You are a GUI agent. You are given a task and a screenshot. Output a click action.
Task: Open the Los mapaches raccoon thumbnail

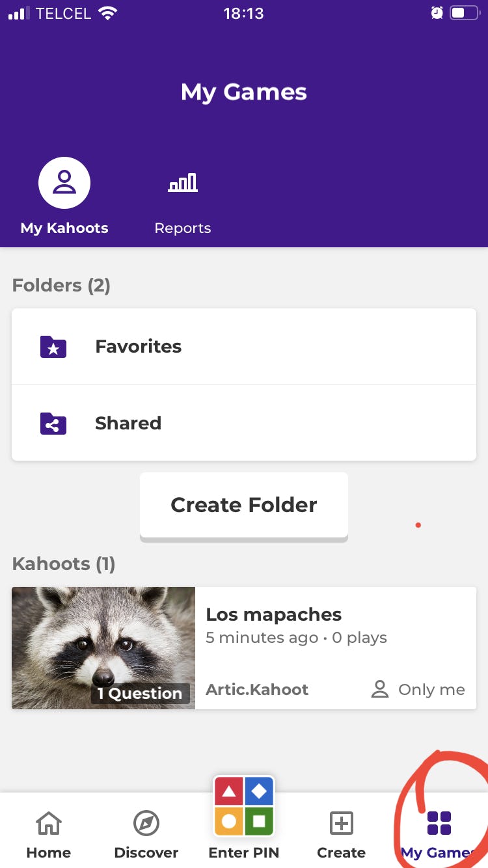point(103,638)
